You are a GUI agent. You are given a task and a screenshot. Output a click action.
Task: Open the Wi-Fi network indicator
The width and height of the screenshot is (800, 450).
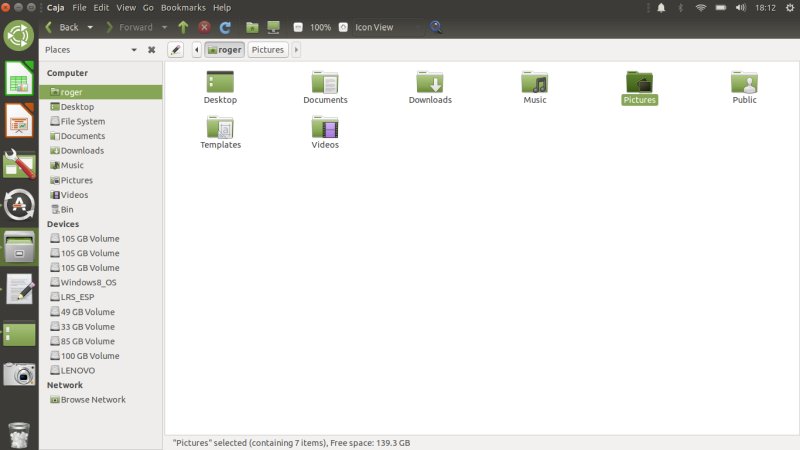[x=701, y=8]
